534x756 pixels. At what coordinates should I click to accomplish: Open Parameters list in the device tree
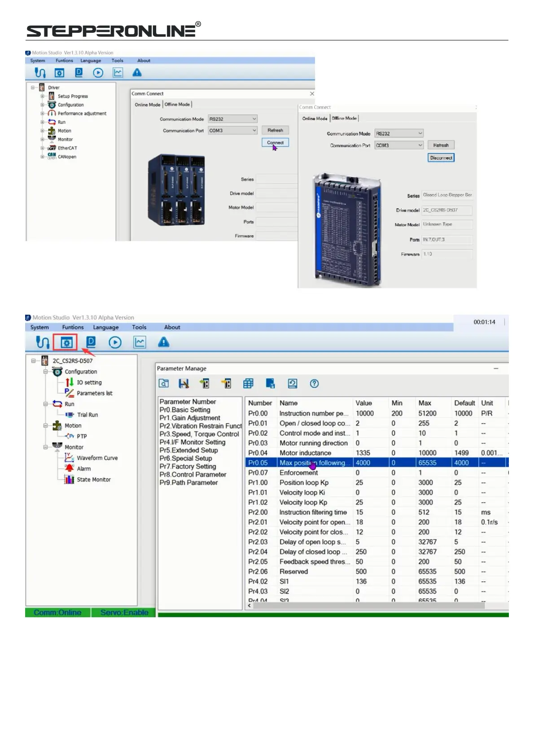click(x=94, y=393)
